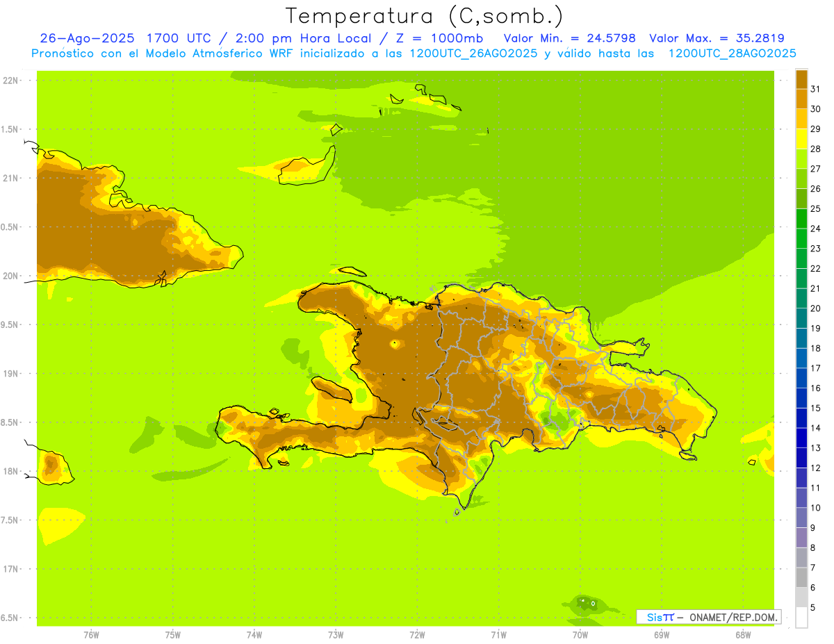Click the 73W longitude label
Screen dimensions: 834x644
[336, 635]
